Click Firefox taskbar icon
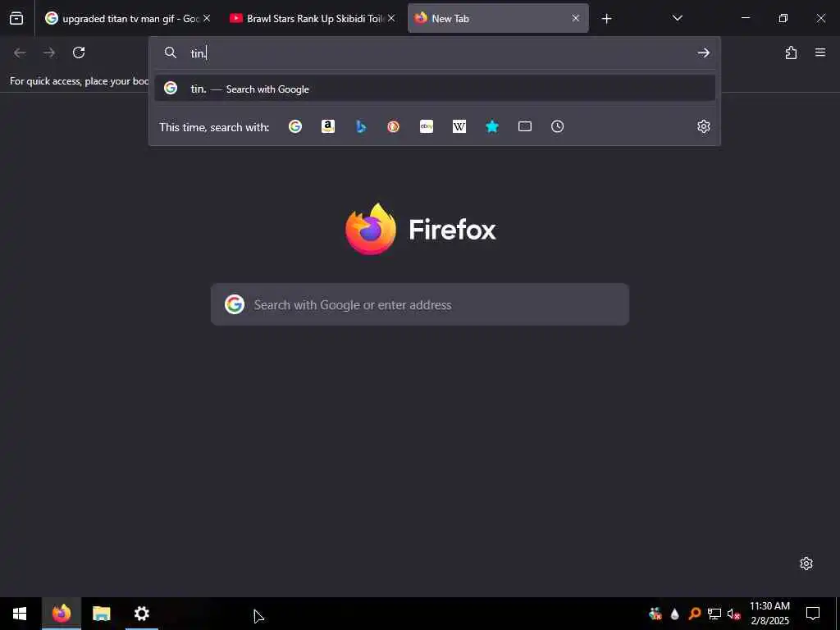Viewport: 840px width, 630px height. [x=62, y=614]
